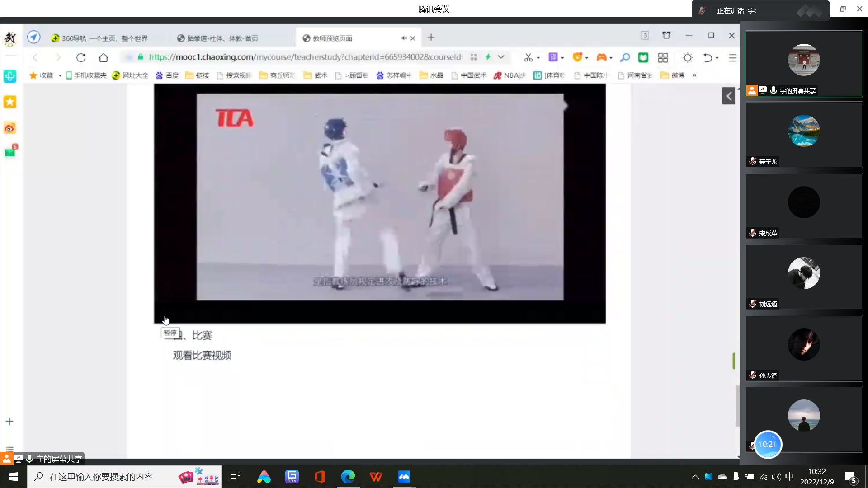Open the 百度 bookmark
The width and height of the screenshot is (868, 488).
[x=167, y=75]
